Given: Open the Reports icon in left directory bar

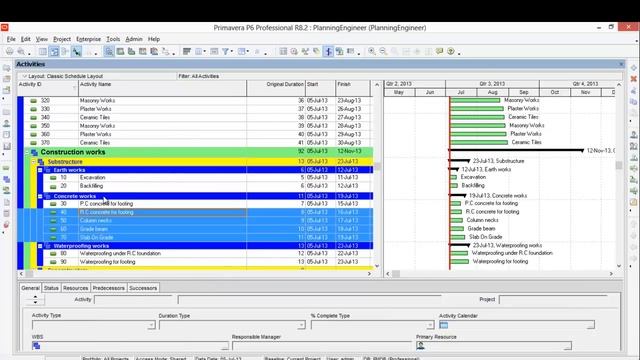Looking at the screenshot, I should tap(7, 135).
